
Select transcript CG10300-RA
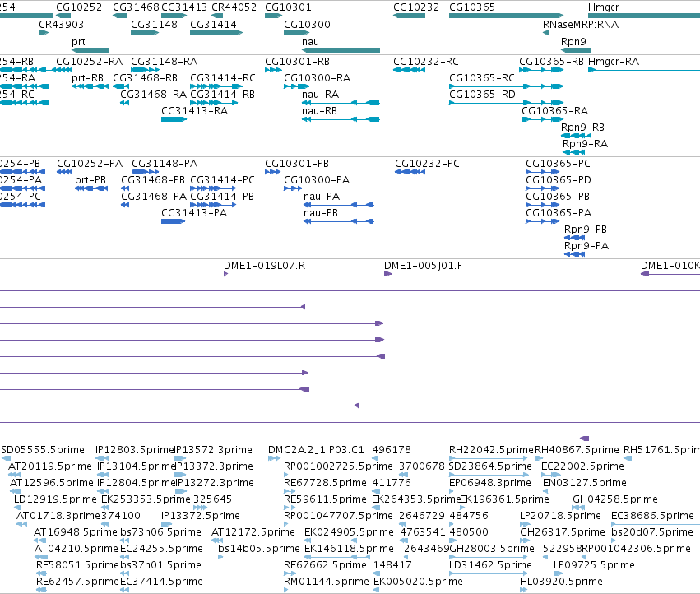point(317,77)
